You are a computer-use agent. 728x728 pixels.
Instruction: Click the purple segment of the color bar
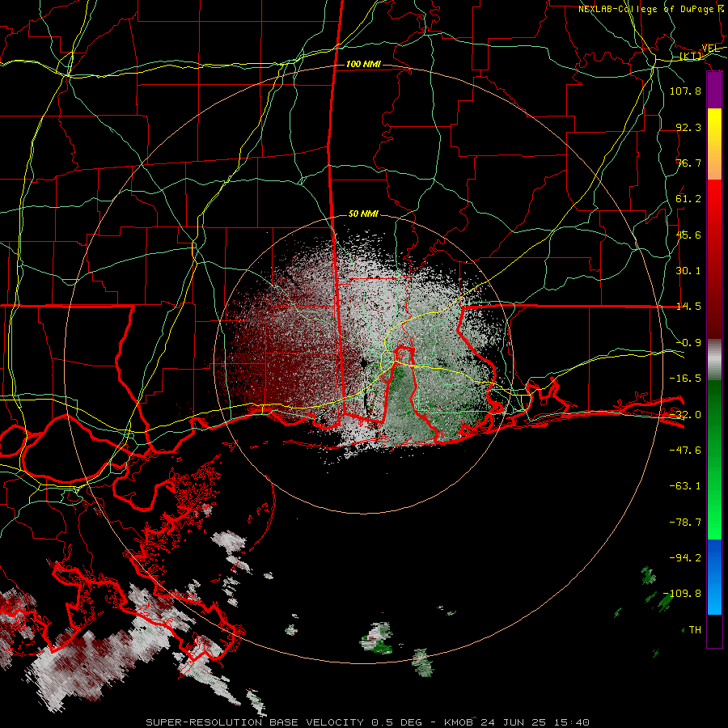point(714,91)
